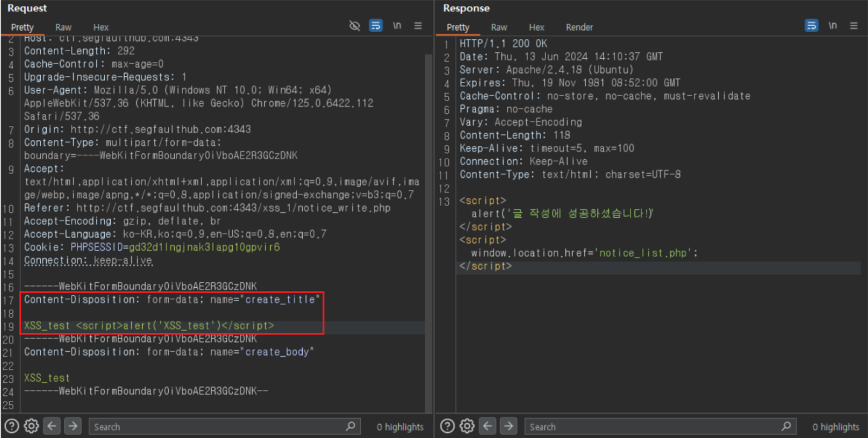Click the Keep-Alive timeout header line
The image size is (868, 438).
tap(547, 148)
